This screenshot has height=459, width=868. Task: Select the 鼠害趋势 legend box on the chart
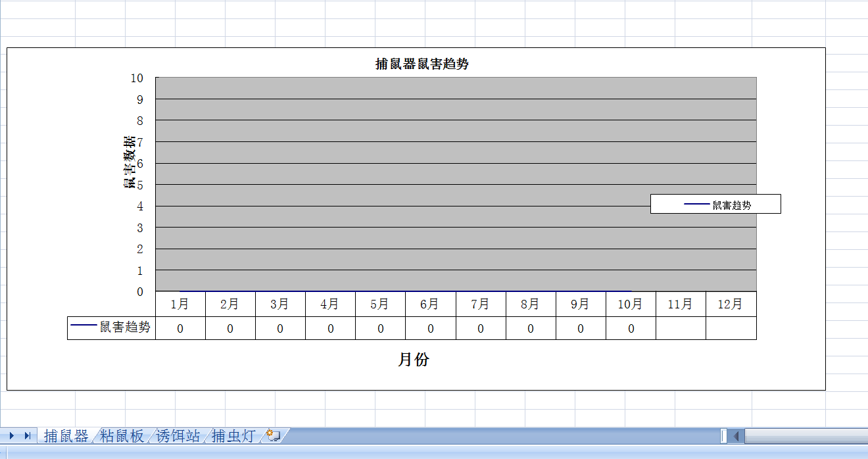(715, 205)
